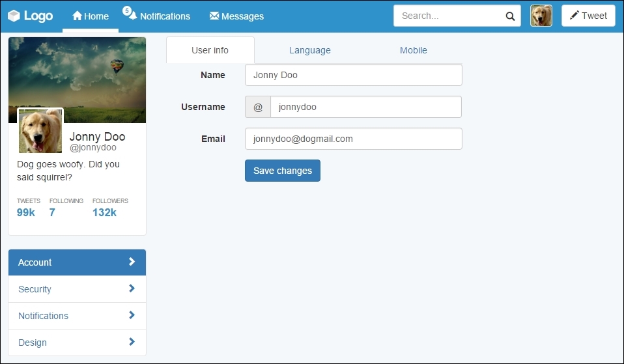
Task: Click the Jonny Doo profile name heading
Action: 98,137
